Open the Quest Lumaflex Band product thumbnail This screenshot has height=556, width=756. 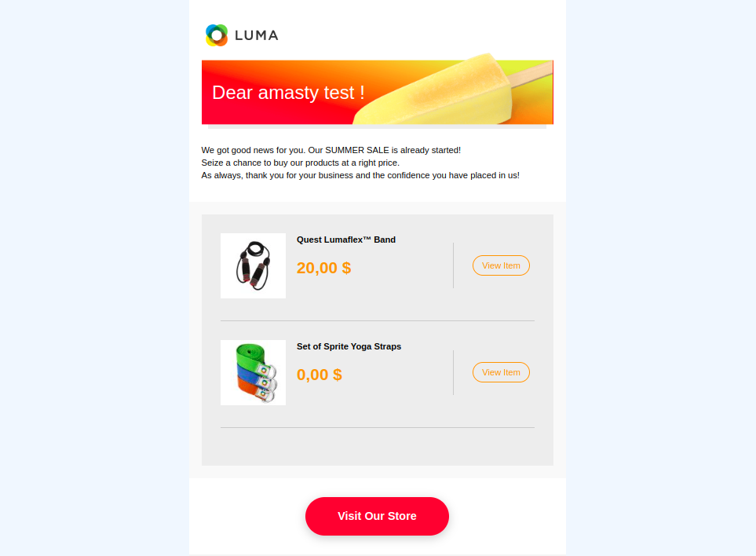[253, 265]
